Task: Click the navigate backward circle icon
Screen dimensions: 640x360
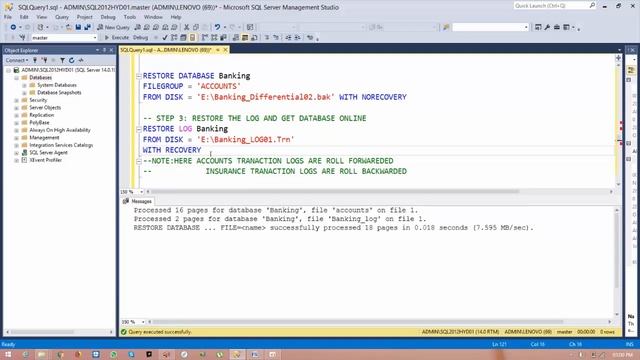Action: click(x=13, y=27)
